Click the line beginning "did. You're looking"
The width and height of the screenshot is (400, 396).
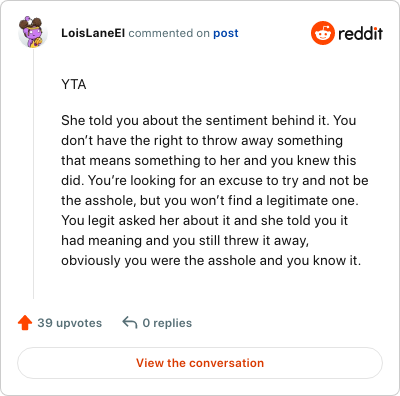point(215,180)
